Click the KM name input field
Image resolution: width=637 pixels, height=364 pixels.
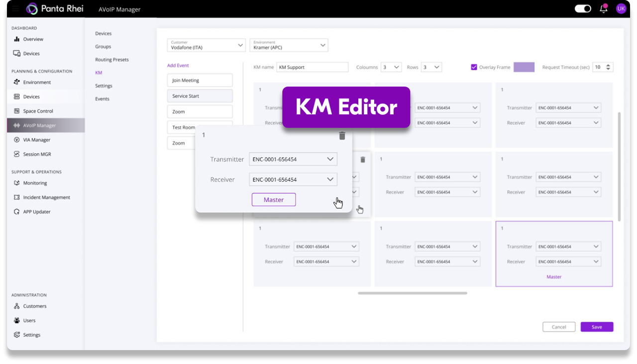313,67
